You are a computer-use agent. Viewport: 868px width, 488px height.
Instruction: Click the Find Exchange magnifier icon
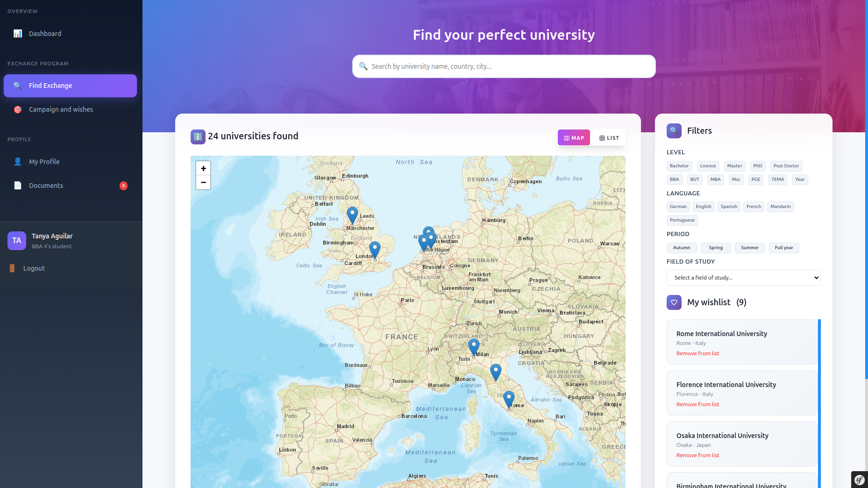[x=18, y=86]
